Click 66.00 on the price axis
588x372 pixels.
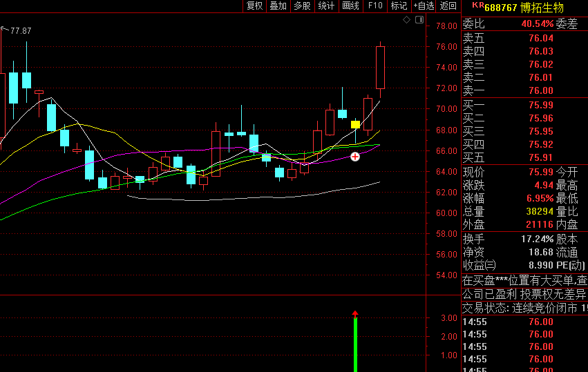click(x=446, y=151)
